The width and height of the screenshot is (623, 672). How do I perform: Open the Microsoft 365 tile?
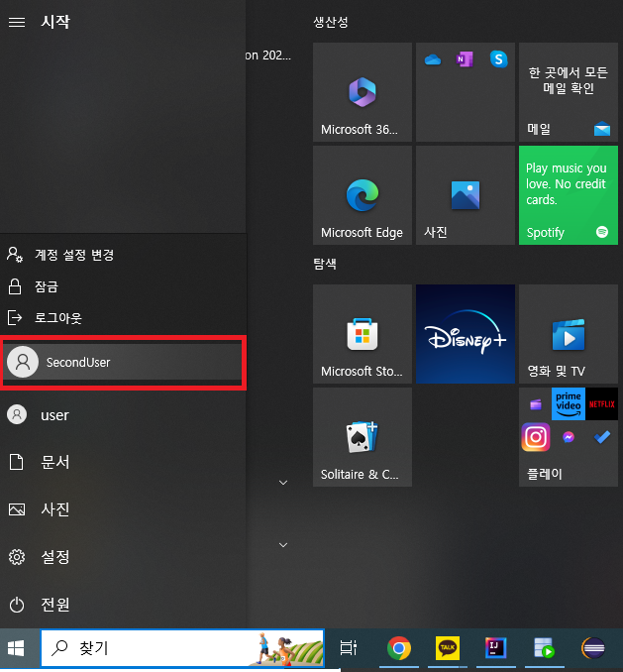tap(363, 92)
